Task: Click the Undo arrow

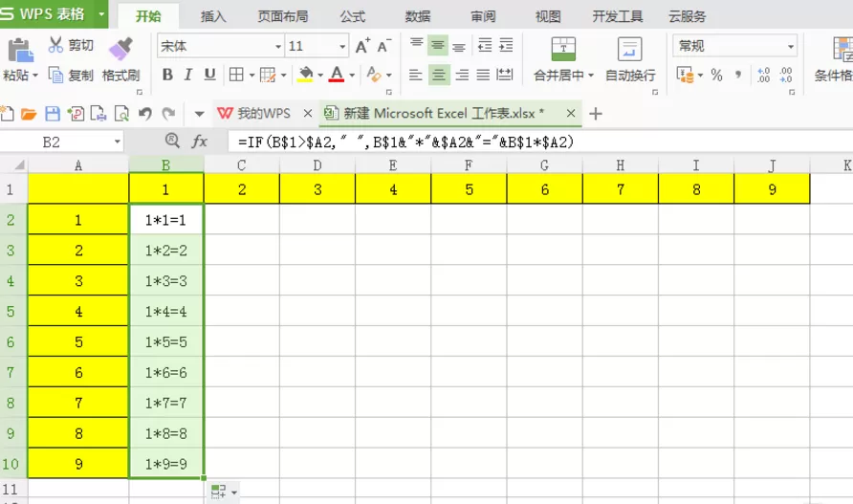Action: [x=144, y=113]
